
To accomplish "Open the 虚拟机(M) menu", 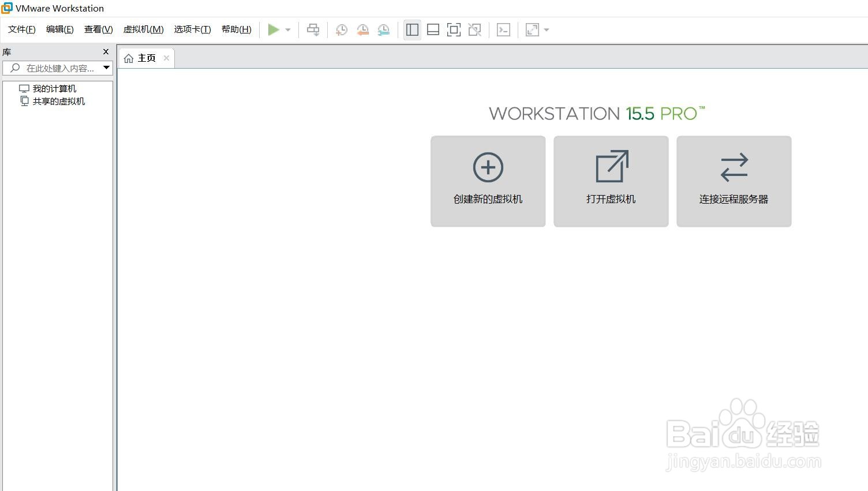I will [x=143, y=29].
